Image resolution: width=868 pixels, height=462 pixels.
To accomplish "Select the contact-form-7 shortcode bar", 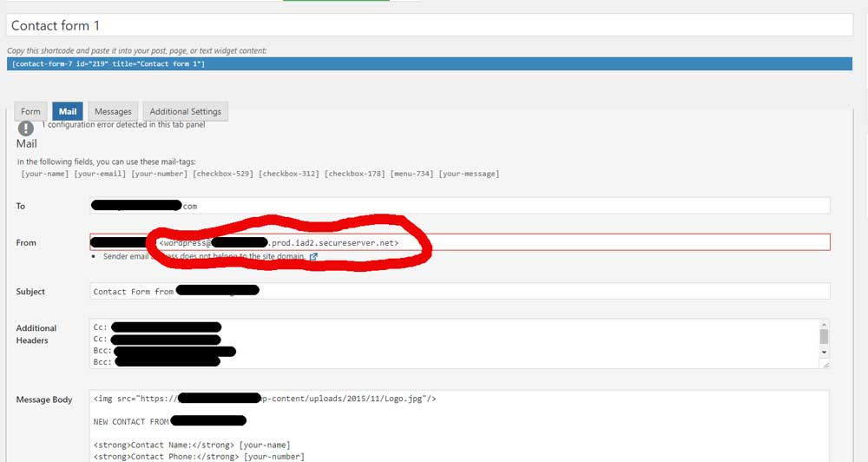I will point(430,63).
